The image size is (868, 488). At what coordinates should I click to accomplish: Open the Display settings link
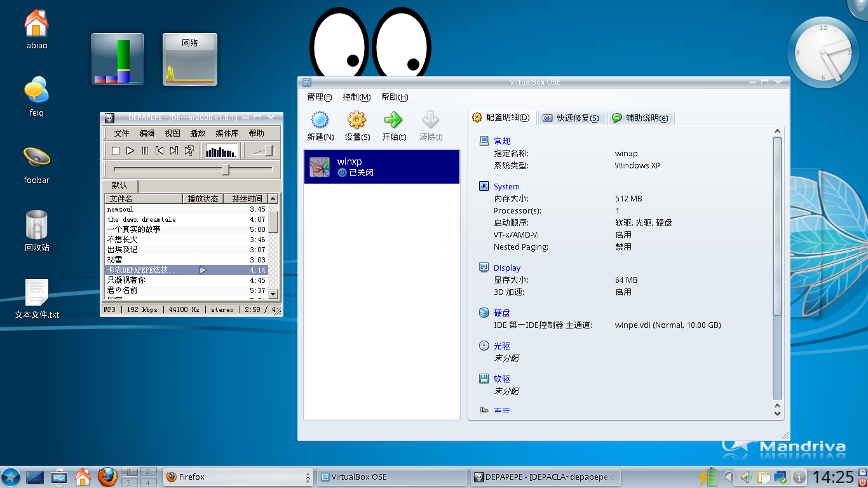507,268
